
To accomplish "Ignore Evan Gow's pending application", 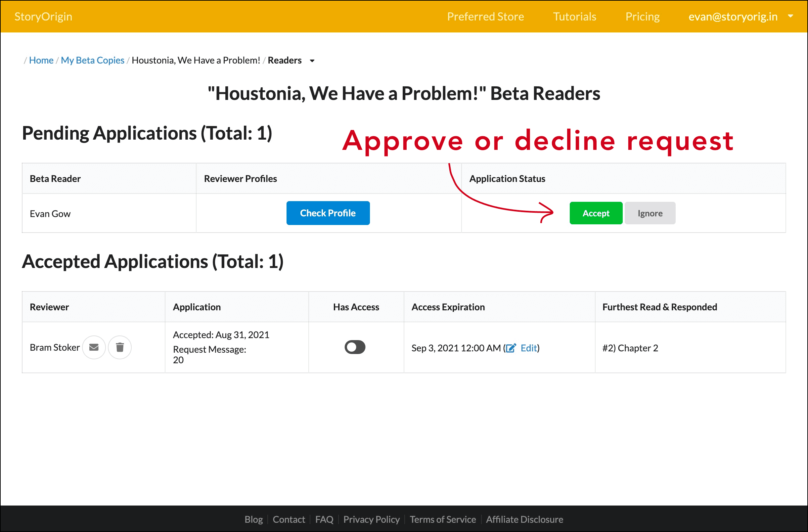I will 650,213.
